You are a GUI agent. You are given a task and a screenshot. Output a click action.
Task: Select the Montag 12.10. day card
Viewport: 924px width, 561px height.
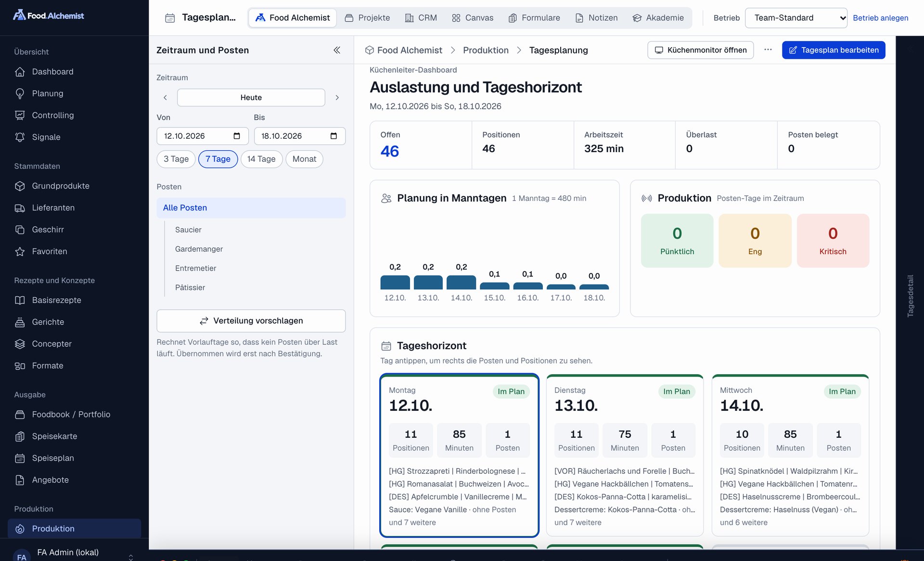pos(459,456)
